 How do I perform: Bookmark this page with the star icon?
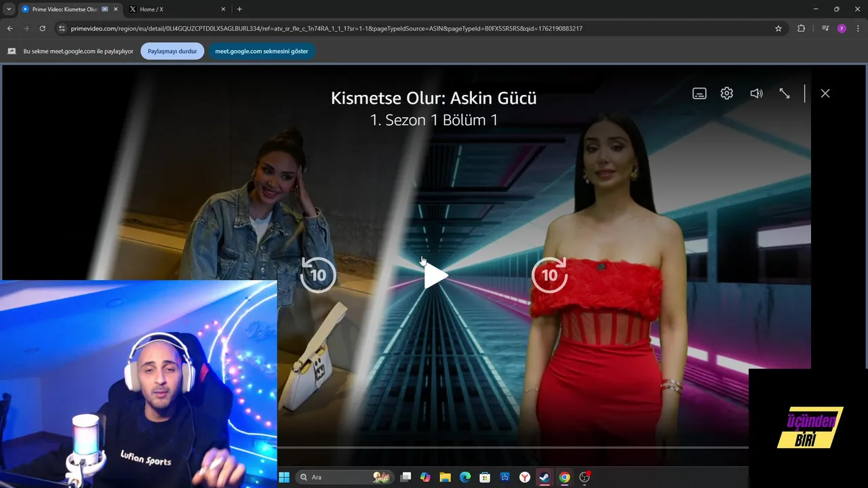click(778, 28)
